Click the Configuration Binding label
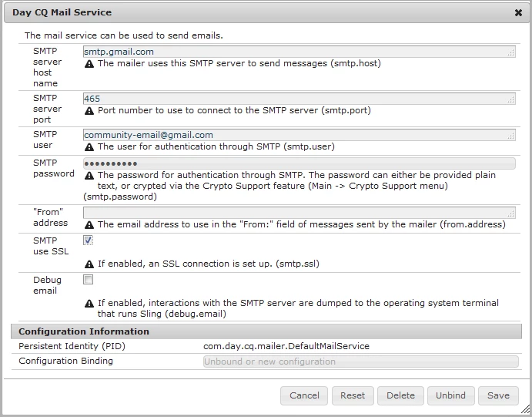 click(65, 361)
